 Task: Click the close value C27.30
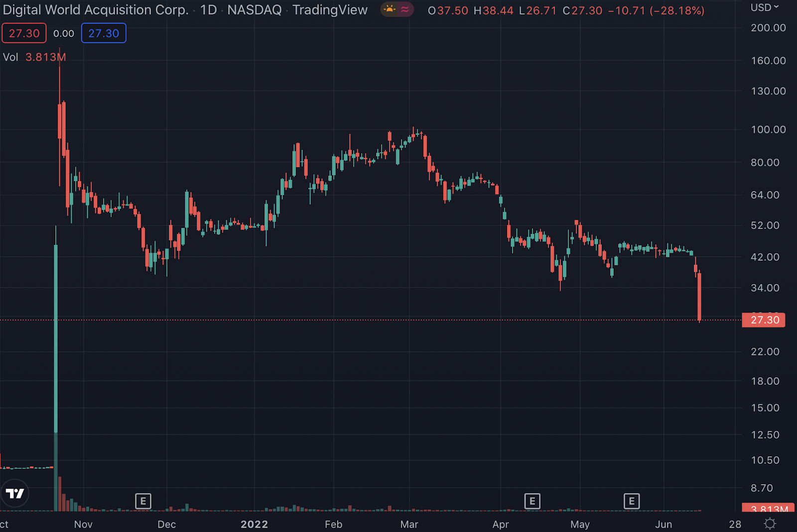[x=582, y=11]
